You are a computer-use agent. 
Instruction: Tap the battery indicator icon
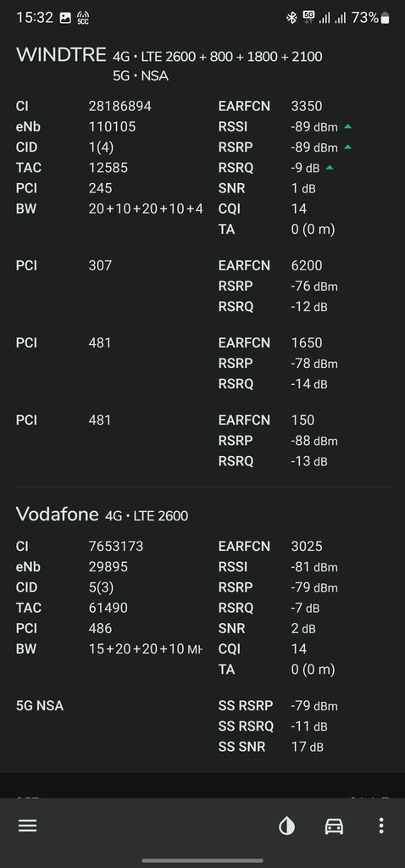coord(385,18)
